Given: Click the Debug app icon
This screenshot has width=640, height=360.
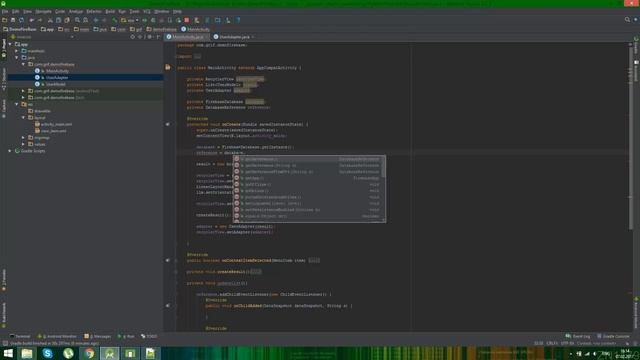Looking at the screenshot, I should 153,20.
